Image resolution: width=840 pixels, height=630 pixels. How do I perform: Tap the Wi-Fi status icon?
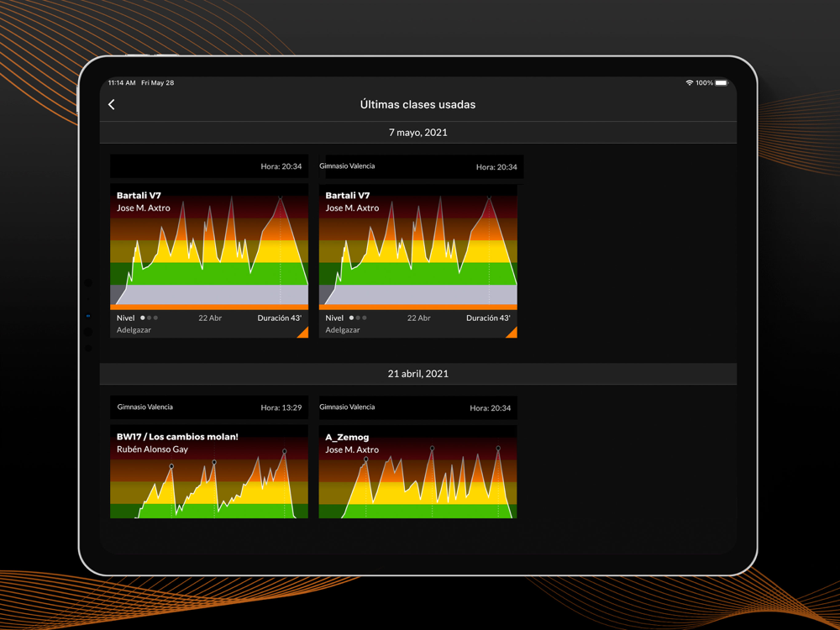(689, 83)
